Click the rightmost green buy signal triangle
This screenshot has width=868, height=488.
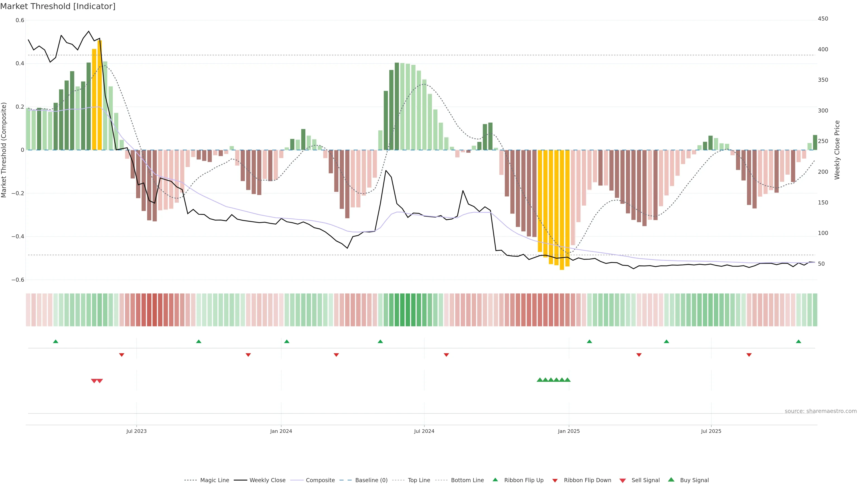point(567,380)
